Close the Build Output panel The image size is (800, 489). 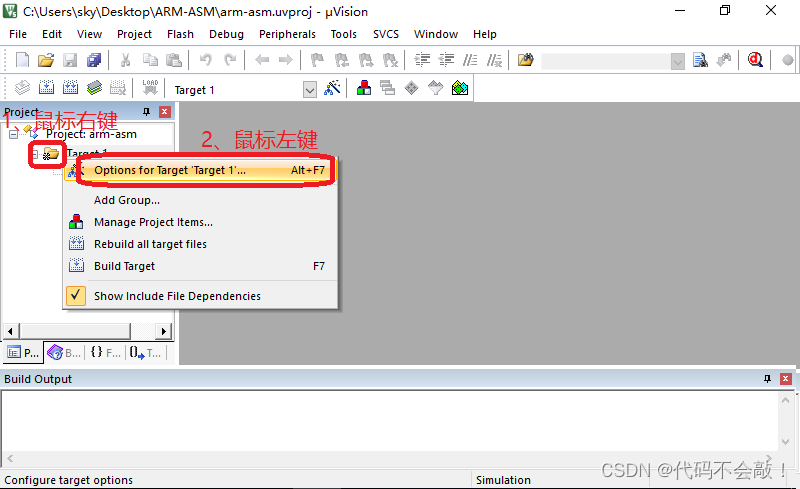point(786,379)
